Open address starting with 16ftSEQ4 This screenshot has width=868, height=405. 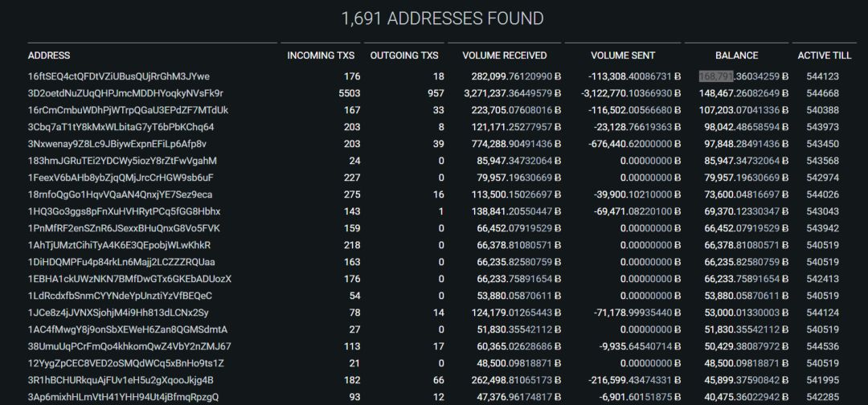pos(118,76)
